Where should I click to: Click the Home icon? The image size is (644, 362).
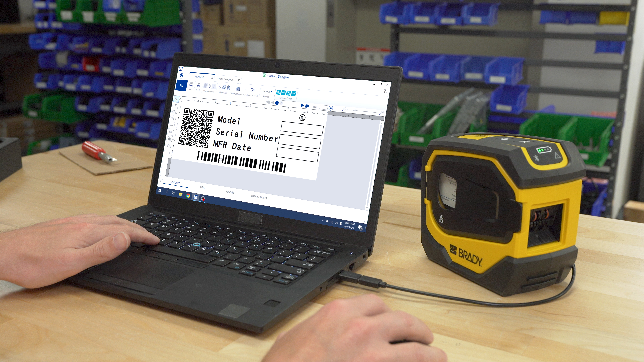click(x=182, y=75)
